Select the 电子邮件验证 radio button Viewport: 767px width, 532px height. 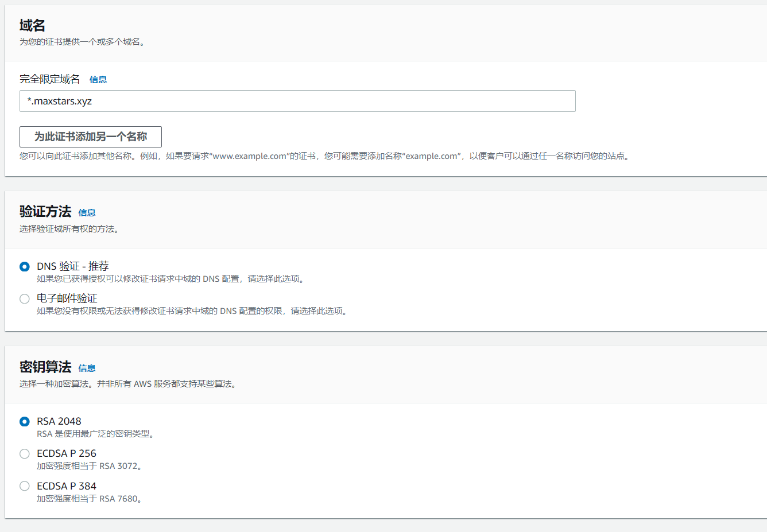25,298
